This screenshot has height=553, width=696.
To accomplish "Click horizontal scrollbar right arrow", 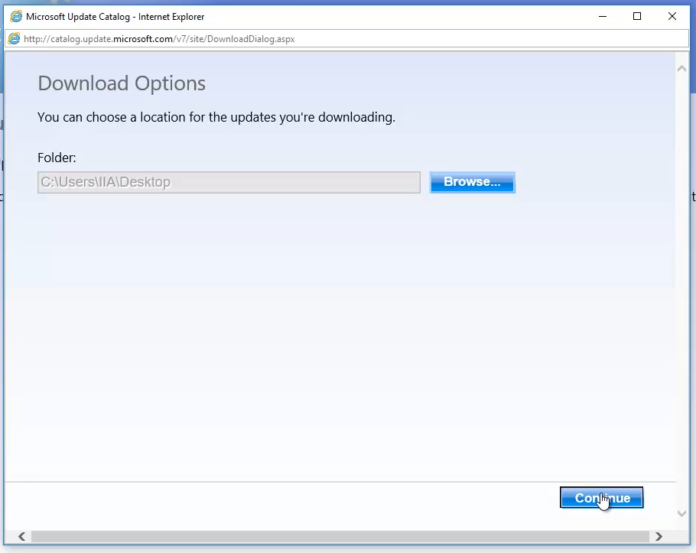I will (x=659, y=537).
